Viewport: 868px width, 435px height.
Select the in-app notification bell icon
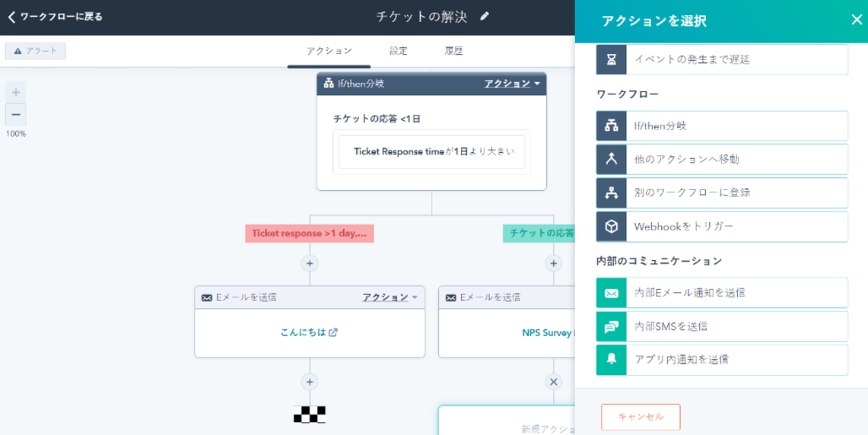(x=611, y=360)
